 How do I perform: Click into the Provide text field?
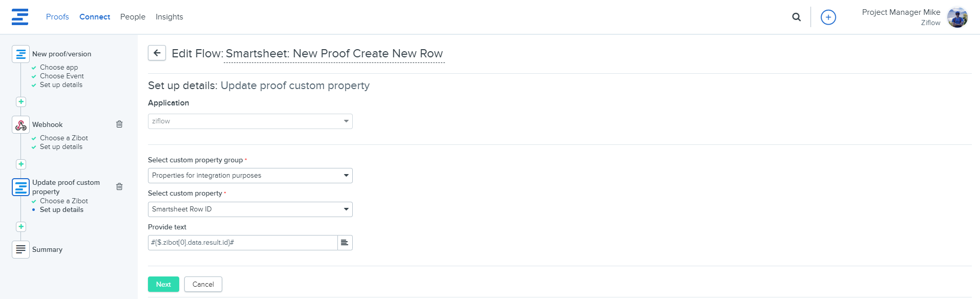tap(243, 243)
